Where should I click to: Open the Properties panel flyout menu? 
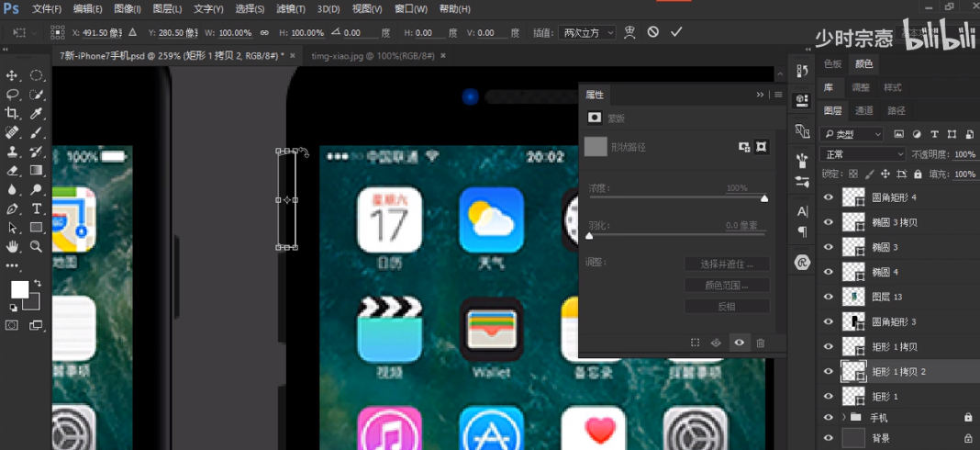[x=778, y=95]
